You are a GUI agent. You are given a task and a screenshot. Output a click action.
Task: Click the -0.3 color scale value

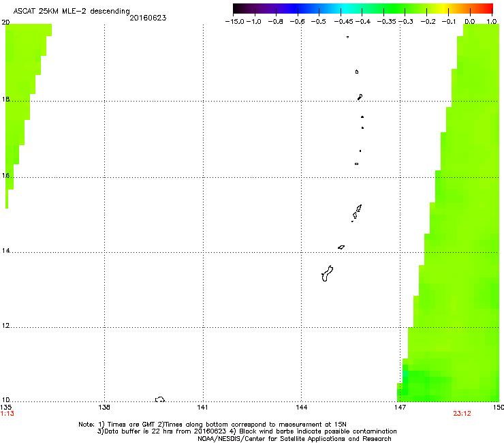(406, 22)
